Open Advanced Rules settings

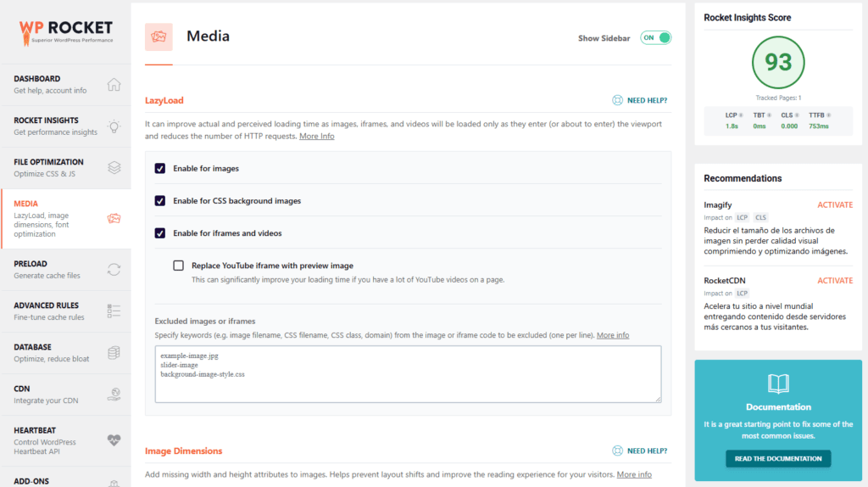click(66, 311)
